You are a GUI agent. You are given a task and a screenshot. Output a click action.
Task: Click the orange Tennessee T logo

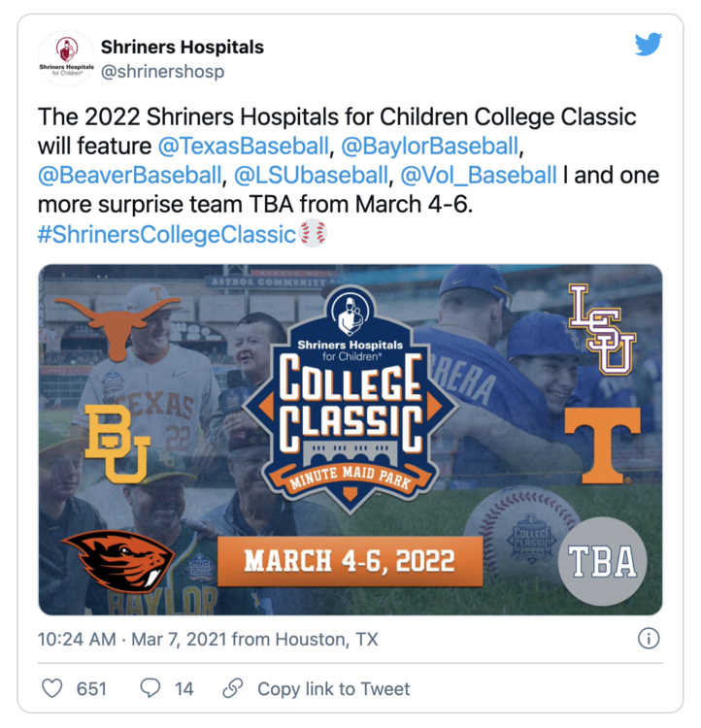pos(602,445)
